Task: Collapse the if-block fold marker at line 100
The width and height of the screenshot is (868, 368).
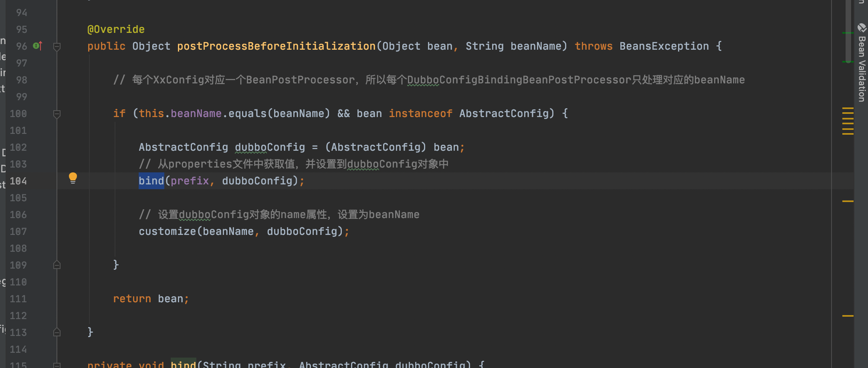Action: (x=57, y=114)
